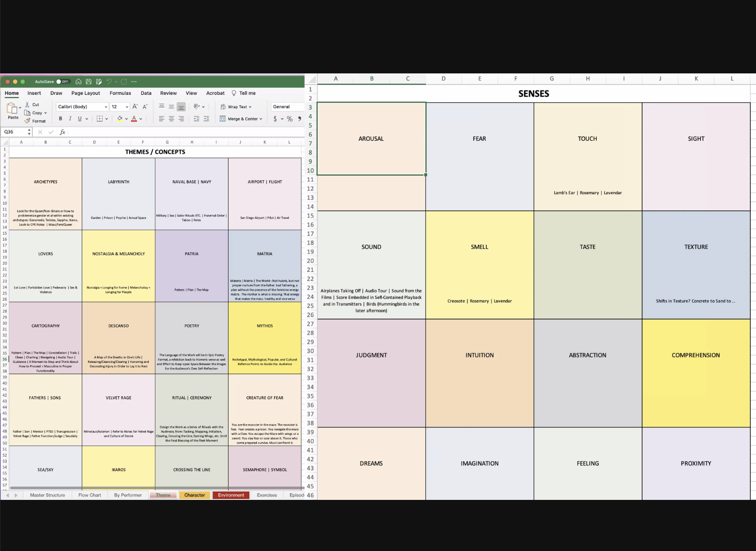Expand the Underline style arrow

(87, 119)
